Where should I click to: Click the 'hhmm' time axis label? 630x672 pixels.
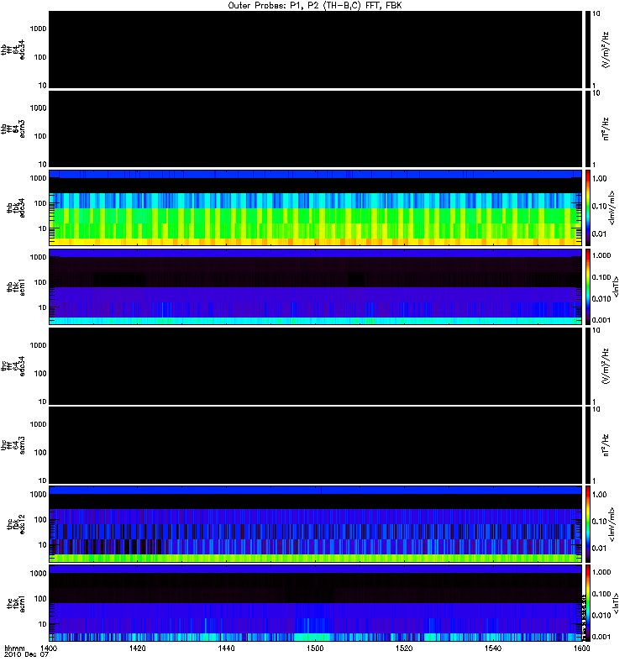tap(14, 648)
